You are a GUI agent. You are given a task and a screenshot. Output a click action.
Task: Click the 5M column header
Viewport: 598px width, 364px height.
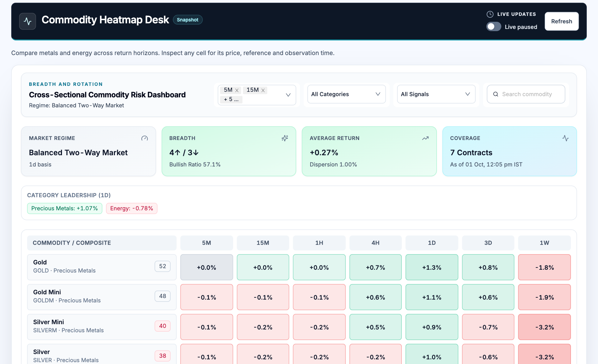pos(206,243)
